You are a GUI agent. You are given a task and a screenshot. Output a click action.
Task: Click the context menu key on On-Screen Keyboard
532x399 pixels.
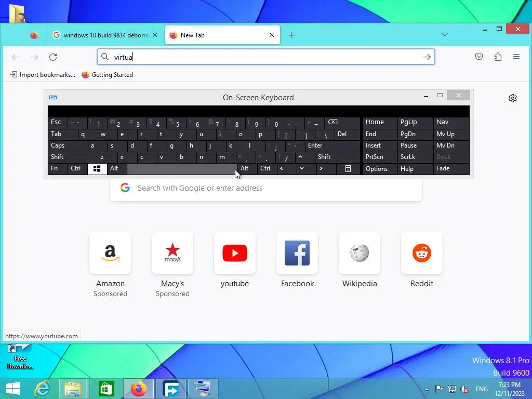[348, 169]
